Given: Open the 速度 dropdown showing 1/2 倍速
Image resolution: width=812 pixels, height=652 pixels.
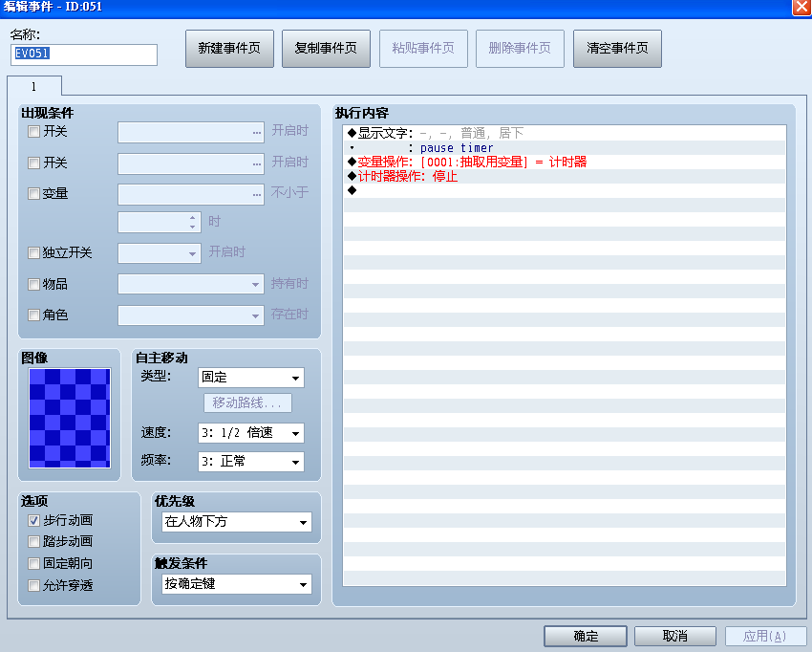Looking at the screenshot, I should pos(251,433).
